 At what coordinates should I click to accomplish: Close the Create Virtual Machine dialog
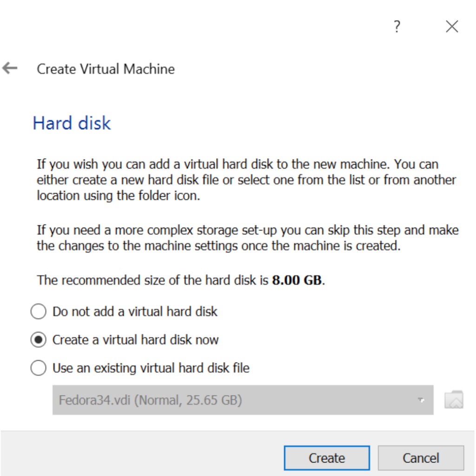point(452,27)
